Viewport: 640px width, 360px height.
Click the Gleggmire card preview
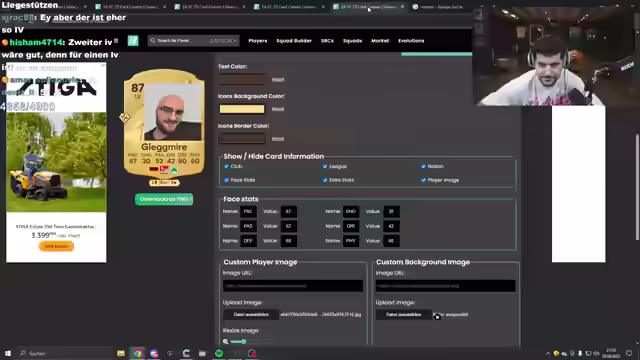click(x=164, y=123)
